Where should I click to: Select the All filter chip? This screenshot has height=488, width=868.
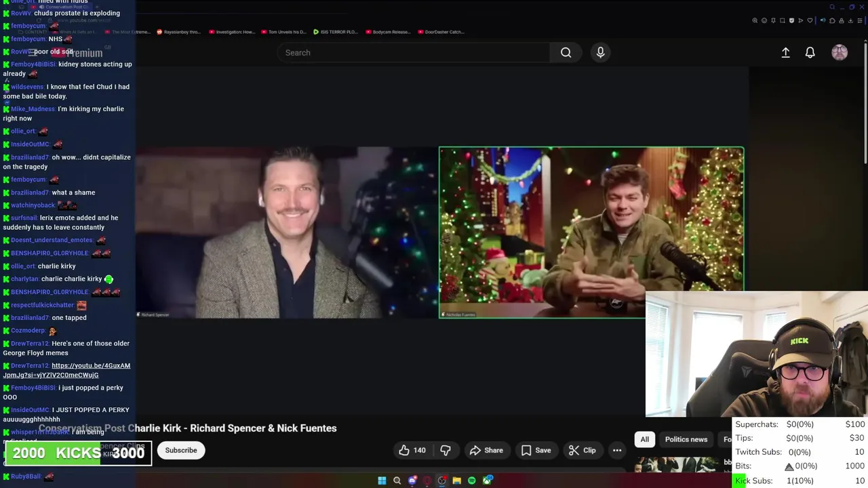click(645, 439)
